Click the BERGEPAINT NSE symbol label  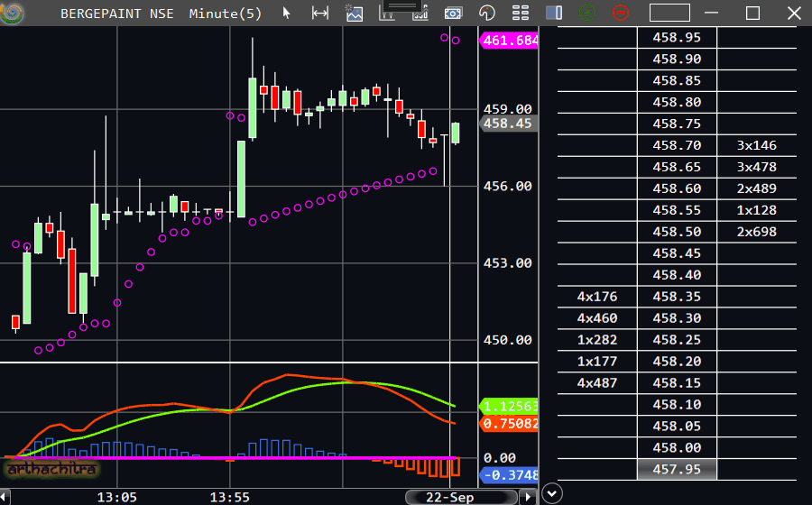click(x=117, y=14)
